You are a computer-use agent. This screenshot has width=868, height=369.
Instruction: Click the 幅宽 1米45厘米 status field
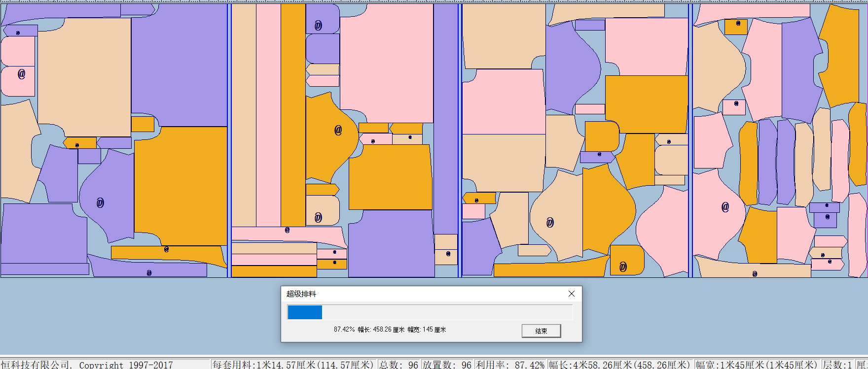(757, 365)
